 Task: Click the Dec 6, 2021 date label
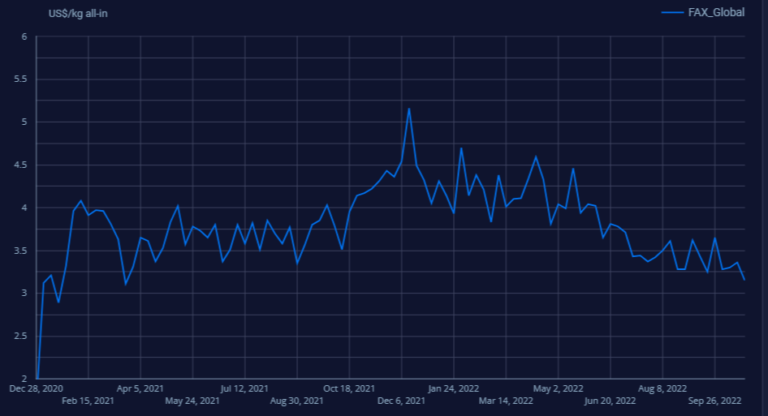pos(401,401)
